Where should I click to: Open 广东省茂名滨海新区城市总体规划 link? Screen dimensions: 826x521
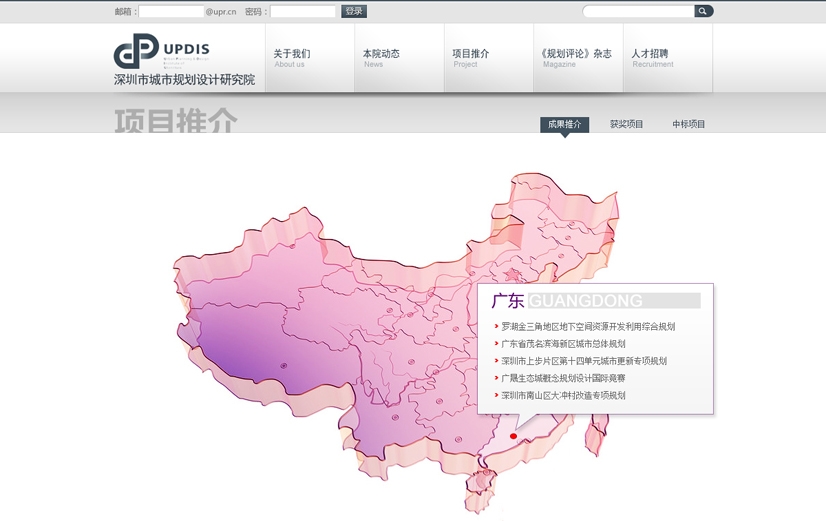click(563, 344)
